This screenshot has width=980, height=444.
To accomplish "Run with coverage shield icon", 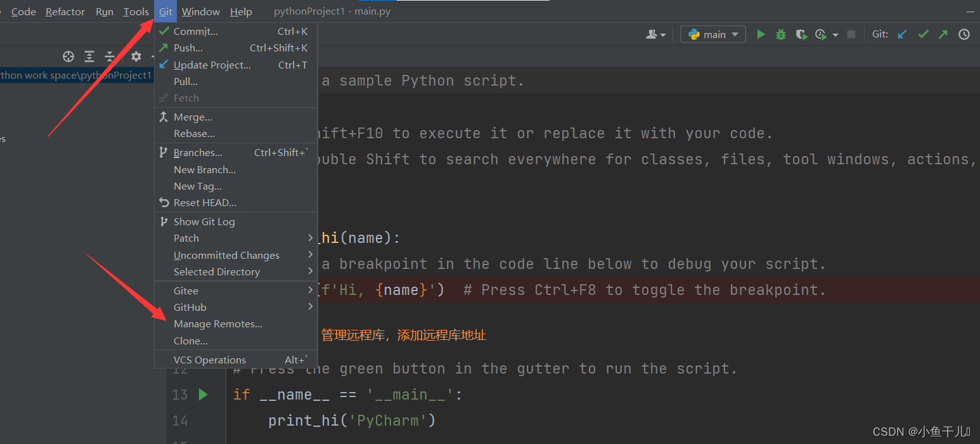I will point(801,34).
